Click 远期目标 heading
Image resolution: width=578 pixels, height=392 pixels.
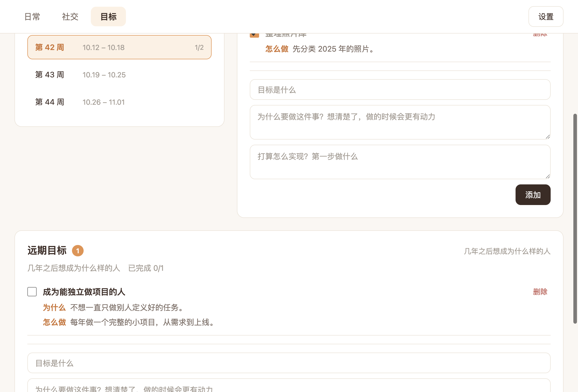47,251
